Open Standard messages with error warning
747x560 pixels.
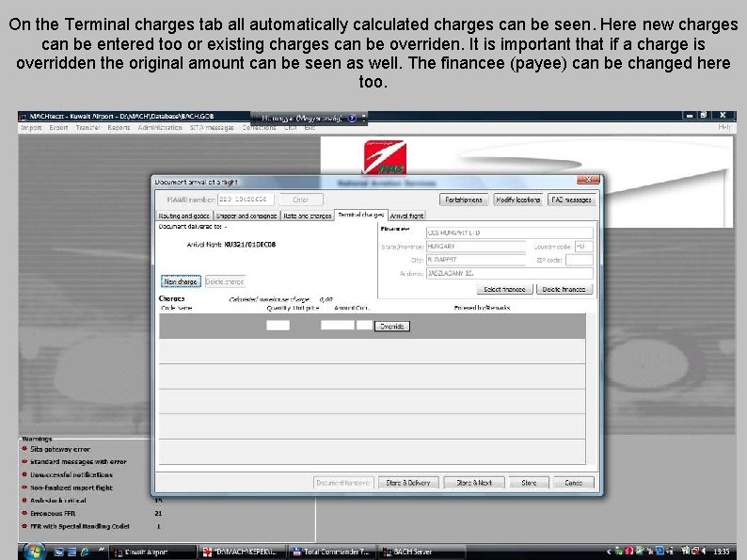click(x=78, y=461)
